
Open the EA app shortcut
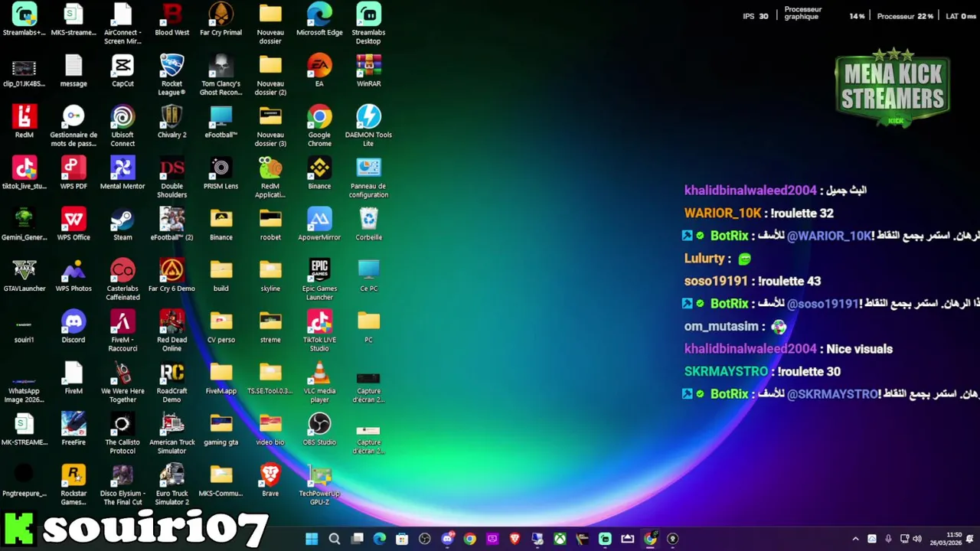click(x=319, y=72)
